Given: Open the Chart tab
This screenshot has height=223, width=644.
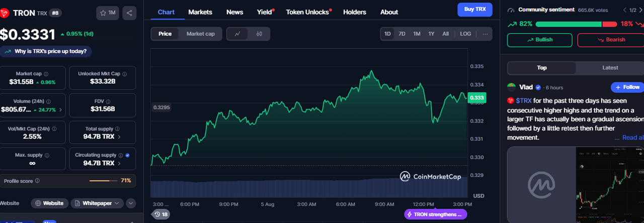Looking at the screenshot, I should click(166, 12).
